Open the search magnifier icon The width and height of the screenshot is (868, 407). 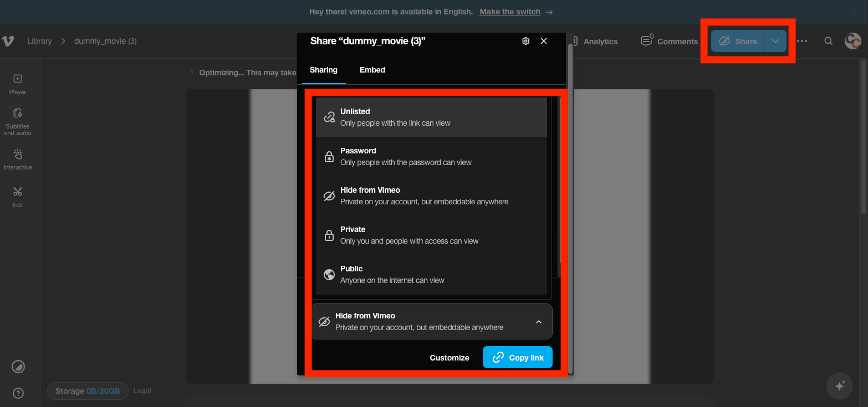click(x=828, y=41)
